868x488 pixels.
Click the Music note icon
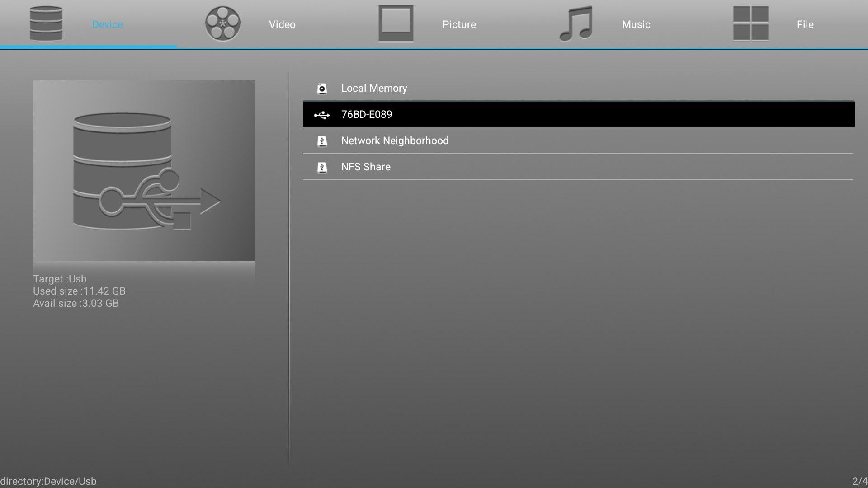click(x=576, y=23)
